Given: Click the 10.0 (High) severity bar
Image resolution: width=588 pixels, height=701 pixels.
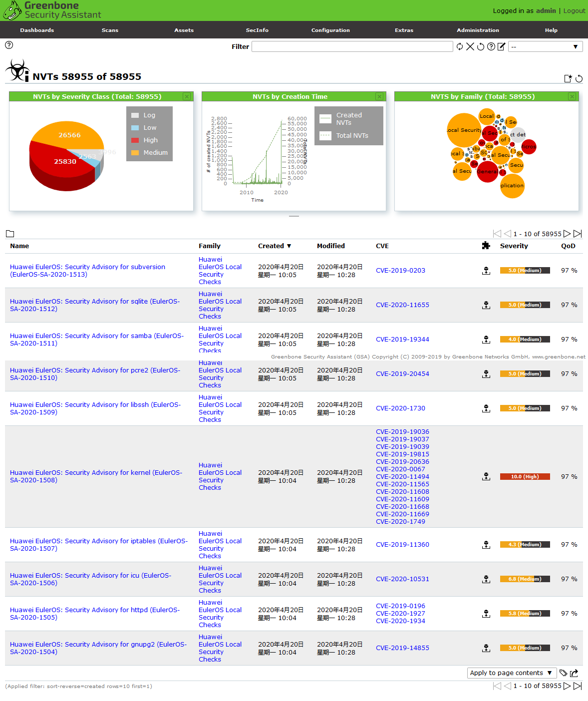Looking at the screenshot, I should [x=525, y=477].
